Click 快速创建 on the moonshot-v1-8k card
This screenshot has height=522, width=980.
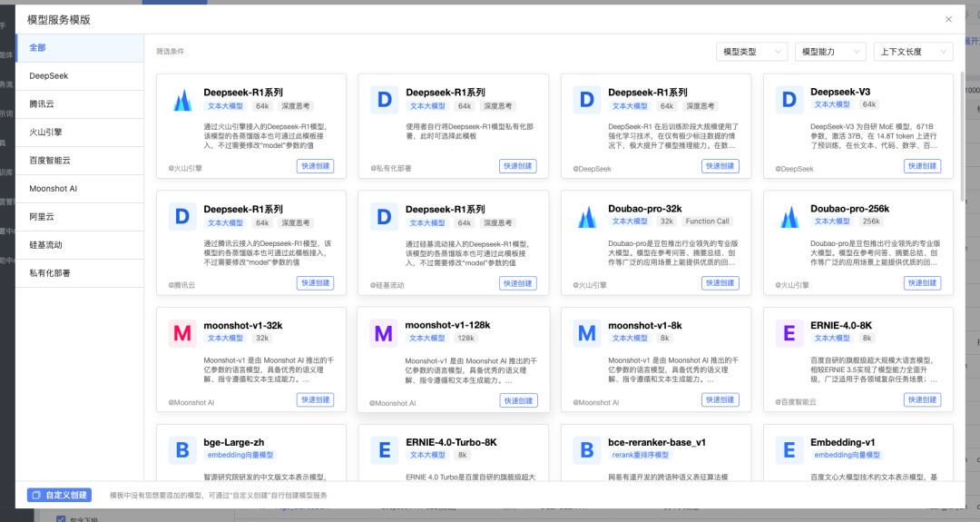720,400
